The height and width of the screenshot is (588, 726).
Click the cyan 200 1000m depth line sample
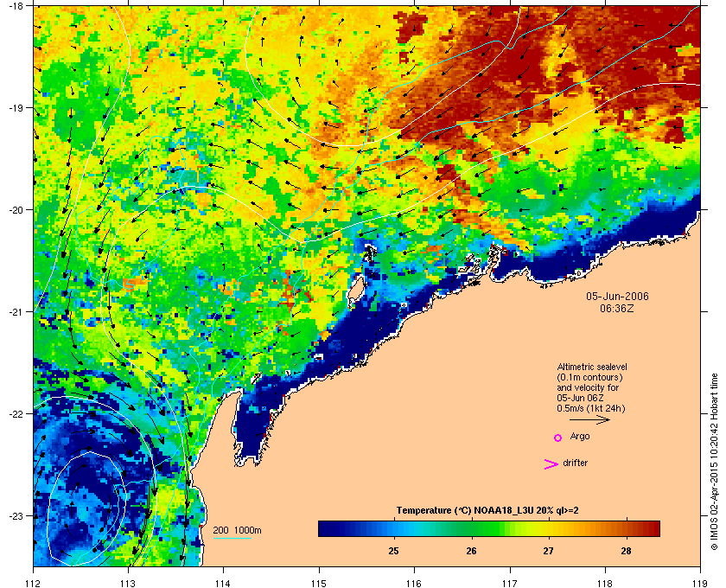pyautogui.click(x=232, y=539)
